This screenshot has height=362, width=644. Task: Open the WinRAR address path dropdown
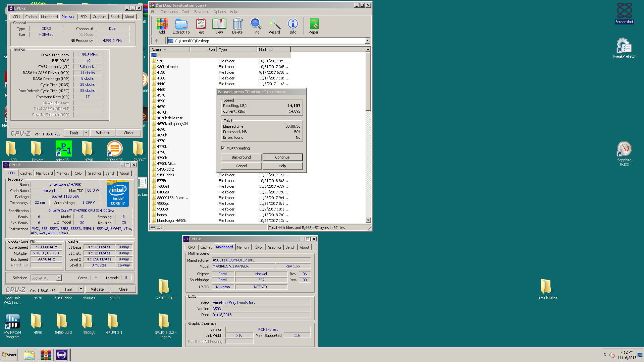[367, 41]
